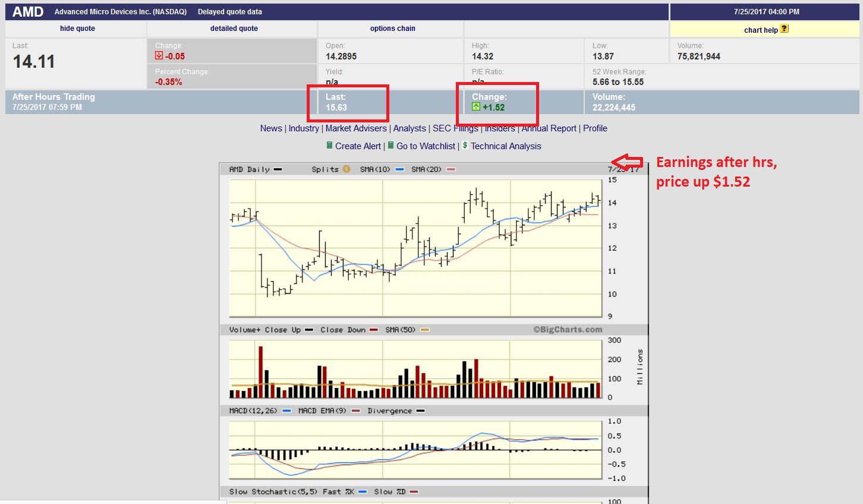Open the Annual Report link
The height and width of the screenshot is (504, 863).
pos(549,128)
